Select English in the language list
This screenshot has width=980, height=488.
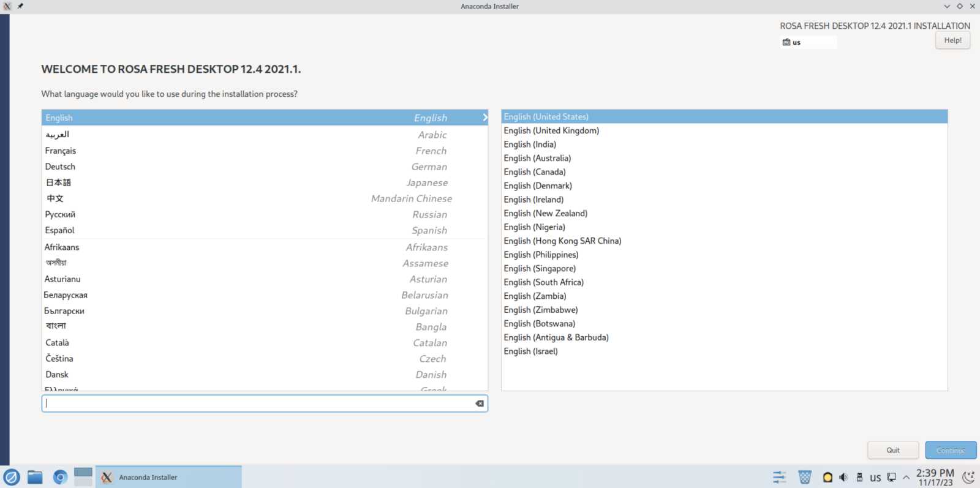coord(265,118)
